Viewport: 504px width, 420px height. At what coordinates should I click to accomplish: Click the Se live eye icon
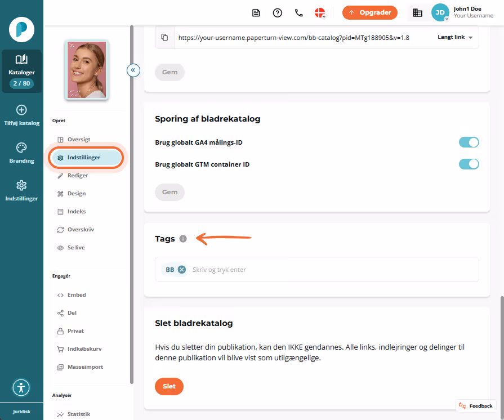tap(60, 248)
